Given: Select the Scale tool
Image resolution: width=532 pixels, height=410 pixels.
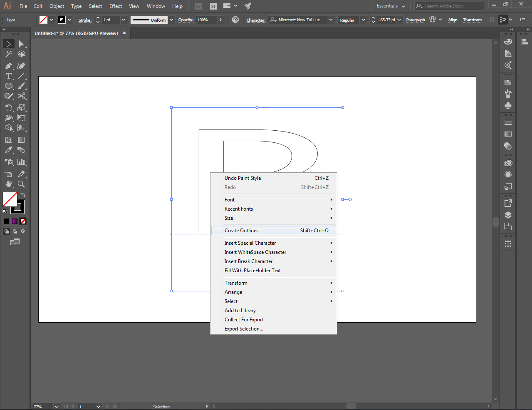Looking at the screenshot, I should [x=21, y=108].
